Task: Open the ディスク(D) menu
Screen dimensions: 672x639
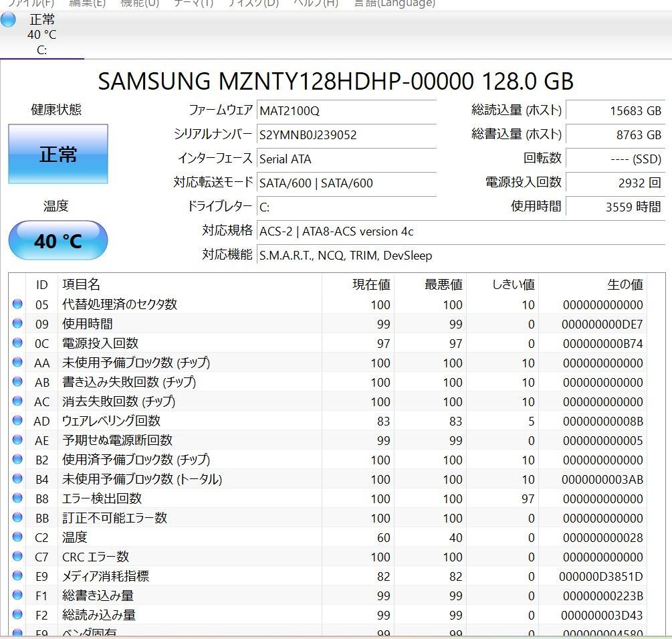Action: [x=253, y=3]
